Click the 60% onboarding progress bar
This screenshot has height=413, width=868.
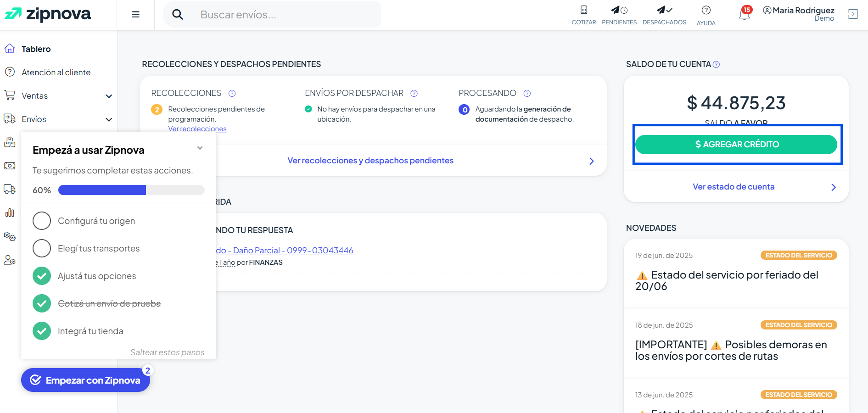[x=131, y=190]
